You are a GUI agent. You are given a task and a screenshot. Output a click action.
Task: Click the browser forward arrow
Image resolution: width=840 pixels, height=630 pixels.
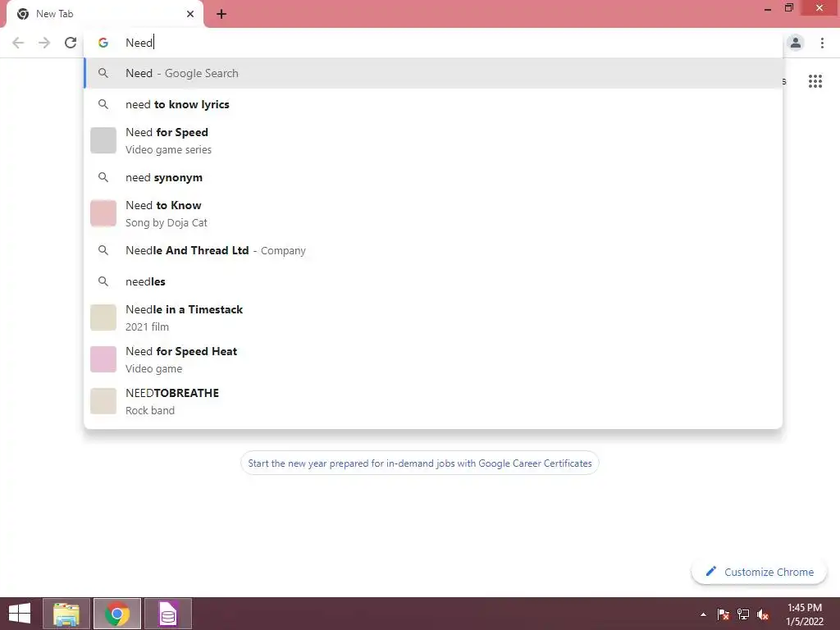[44, 43]
